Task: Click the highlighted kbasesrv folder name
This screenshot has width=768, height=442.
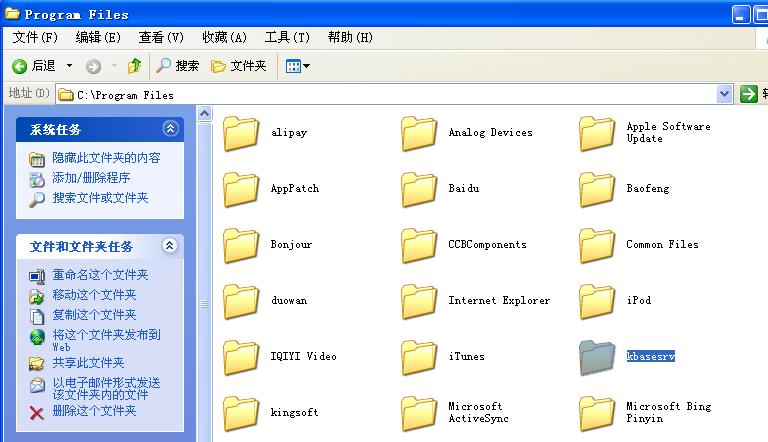Action: [651, 356]
